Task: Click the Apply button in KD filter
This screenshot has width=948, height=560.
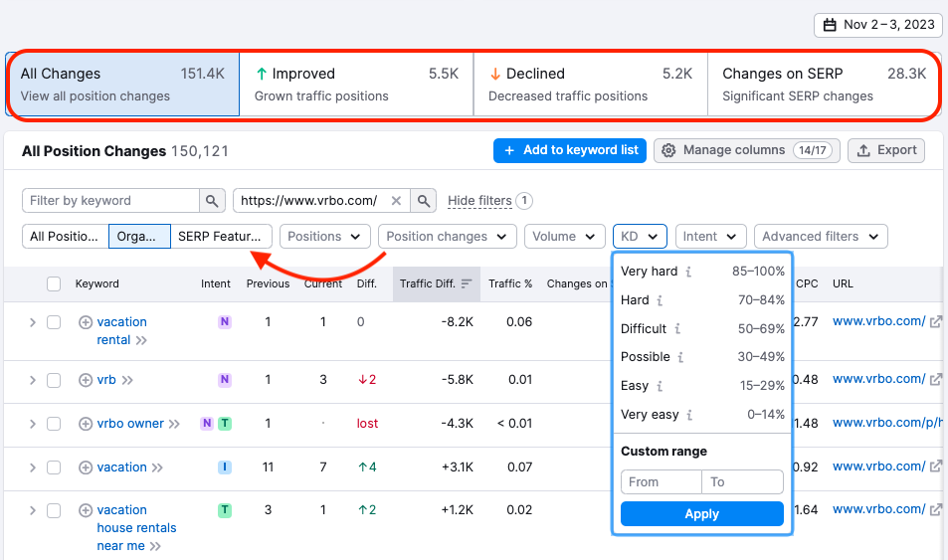Action: [x=701, y=514]
